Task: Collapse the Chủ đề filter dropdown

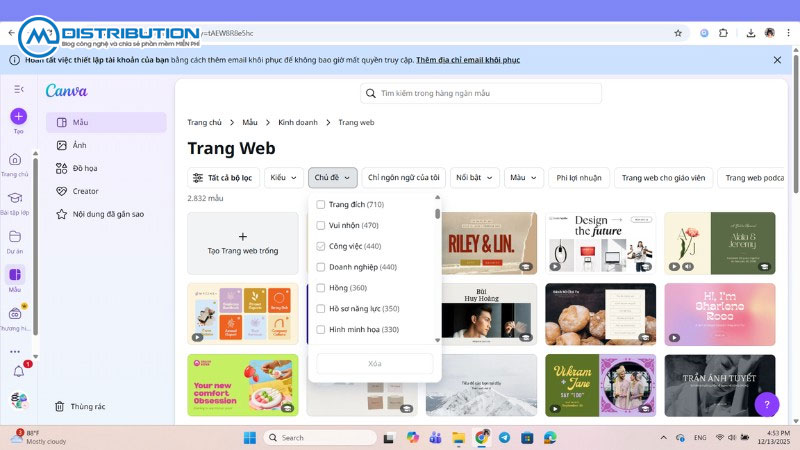Action: pos(333,178)
